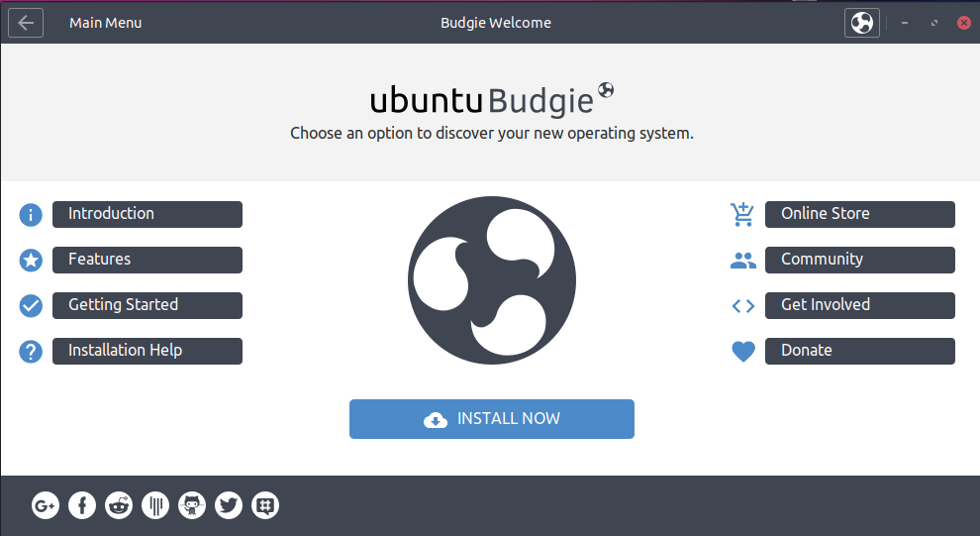Click the Get Involved code brackets icon

coord(743,306)
